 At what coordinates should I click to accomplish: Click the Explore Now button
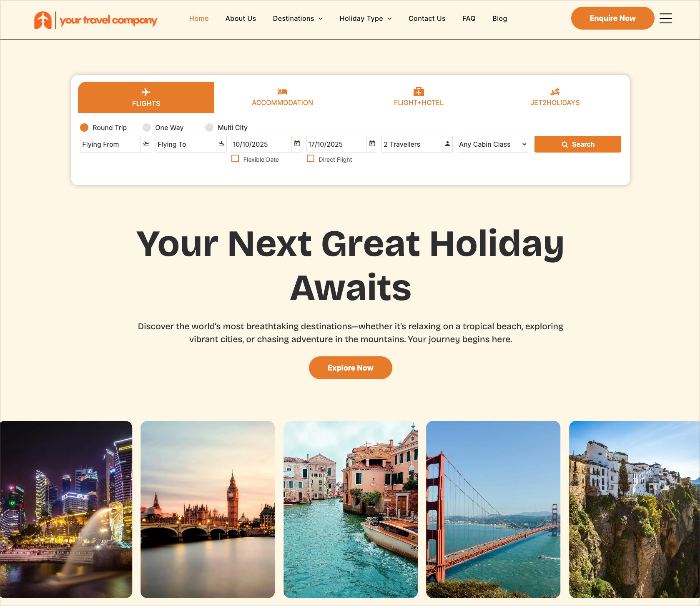click(x=350, y=368)
